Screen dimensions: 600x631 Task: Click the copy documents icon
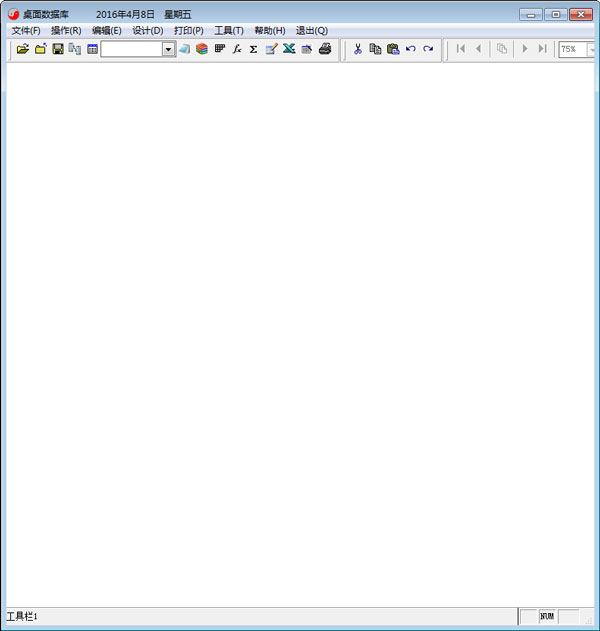(x=375, y=49)
